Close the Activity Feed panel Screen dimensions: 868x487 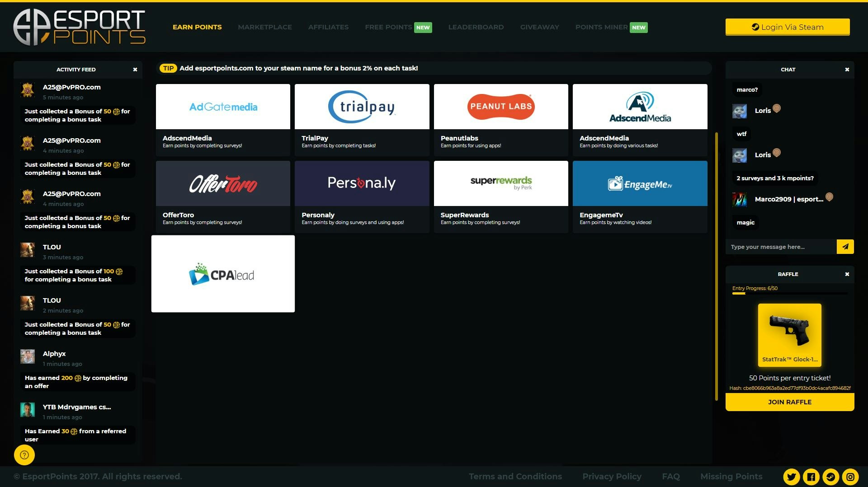(135, 70)
